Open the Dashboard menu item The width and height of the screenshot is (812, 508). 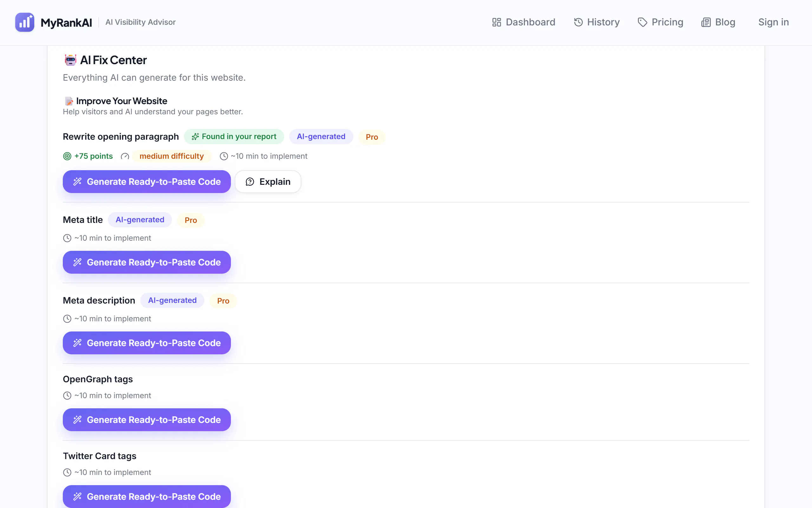tap(523, 22)
